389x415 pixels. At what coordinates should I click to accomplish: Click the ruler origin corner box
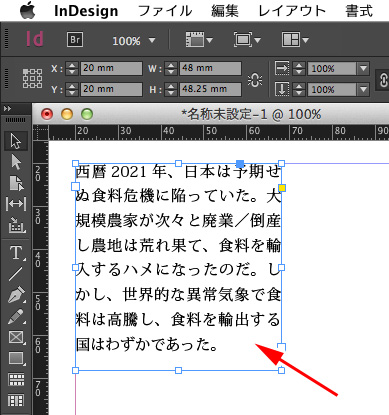coord(41,133)
